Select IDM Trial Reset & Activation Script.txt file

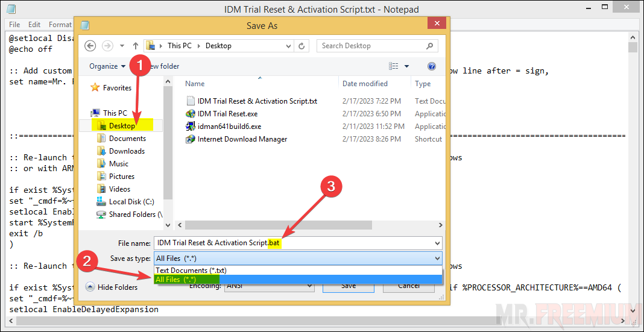(257, 101)
